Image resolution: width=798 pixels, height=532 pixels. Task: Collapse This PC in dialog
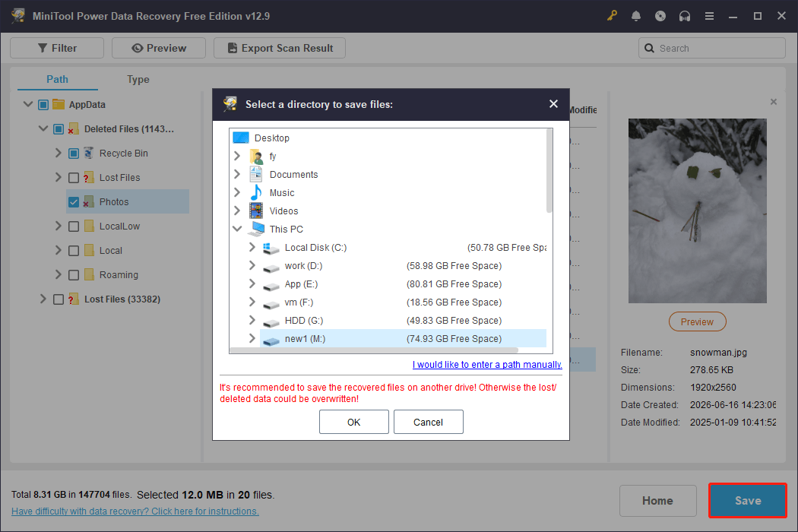click(x=237, y=229)
